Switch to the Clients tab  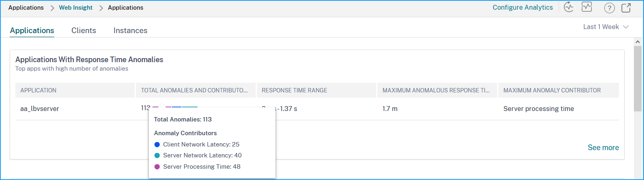click(x=84, y=30)
